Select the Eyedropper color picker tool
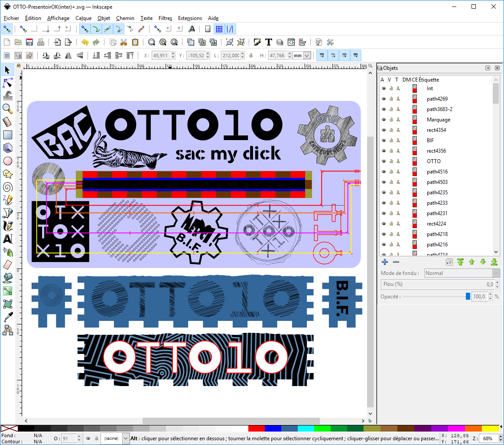This screenshot has height=445, width=504. (7, 317)
